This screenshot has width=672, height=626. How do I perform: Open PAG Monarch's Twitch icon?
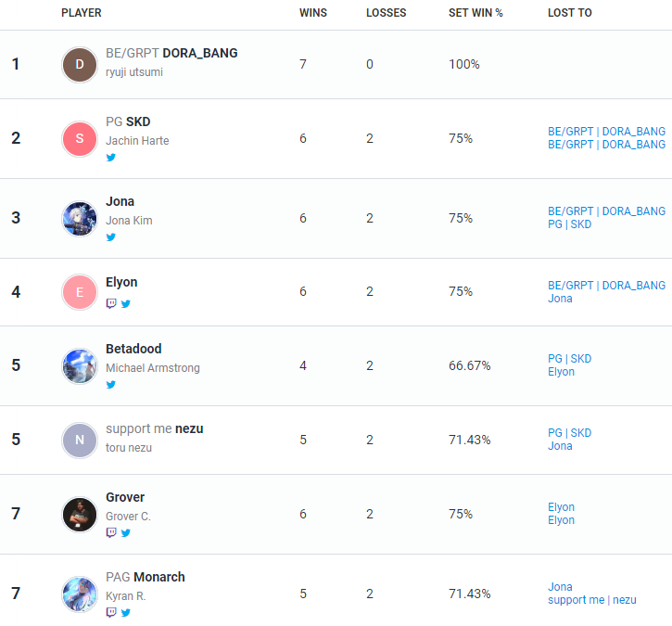coord(111,612)
